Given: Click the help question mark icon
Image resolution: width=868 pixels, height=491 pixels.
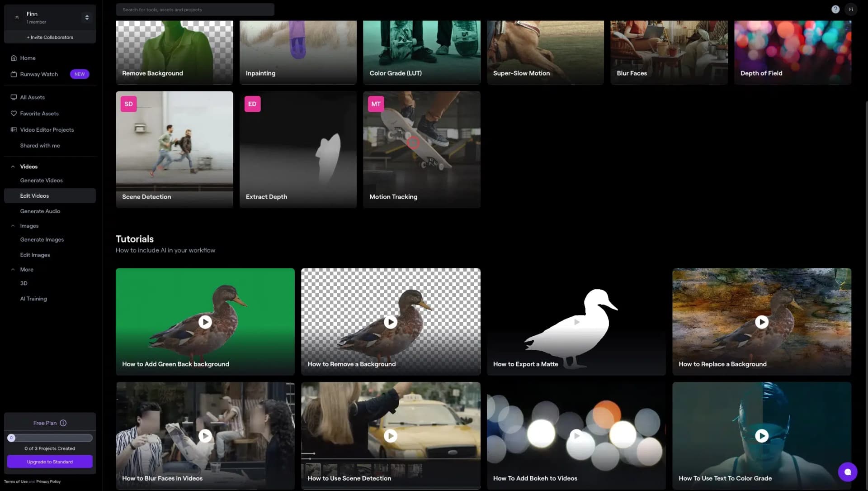Looking at the screenshot, I should (x=835, y=10).
